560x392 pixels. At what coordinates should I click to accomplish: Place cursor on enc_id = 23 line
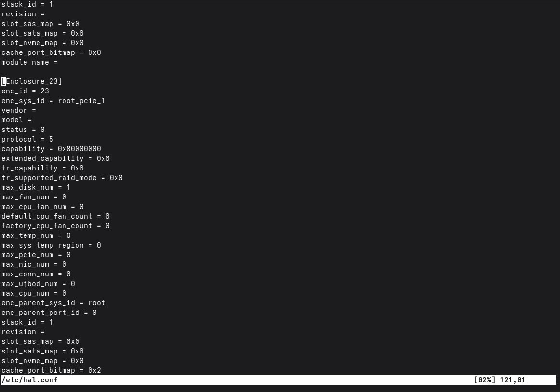25,91
